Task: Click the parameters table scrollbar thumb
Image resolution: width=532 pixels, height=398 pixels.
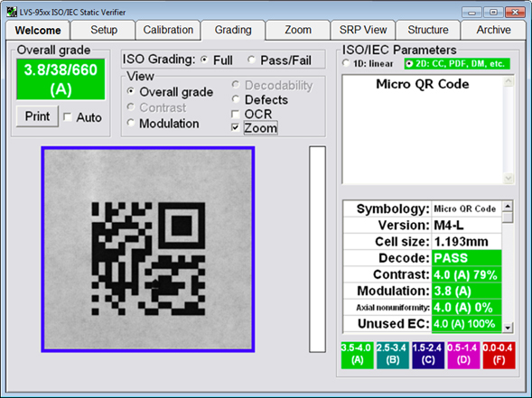Action: [x=508, y=217]
